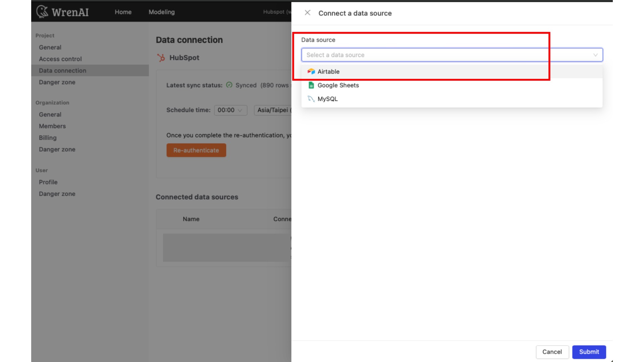Open Access control settings

click(60, 59)
